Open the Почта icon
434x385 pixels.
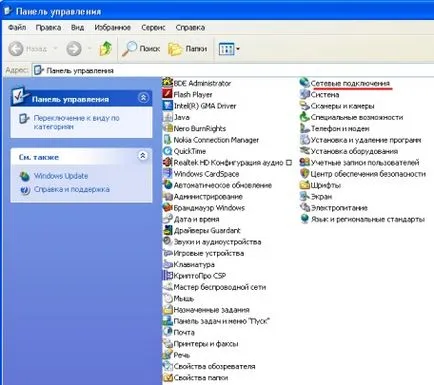tap(167, 332)
